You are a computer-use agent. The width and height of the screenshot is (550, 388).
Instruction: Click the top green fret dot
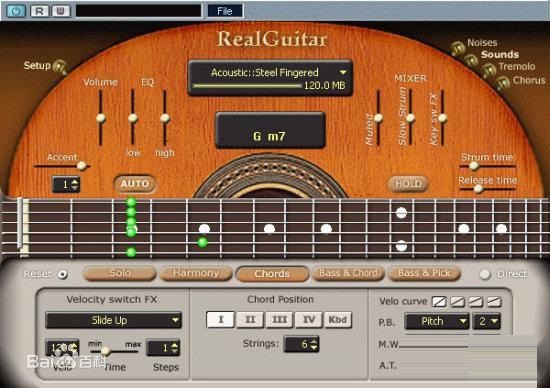[131, 202]
